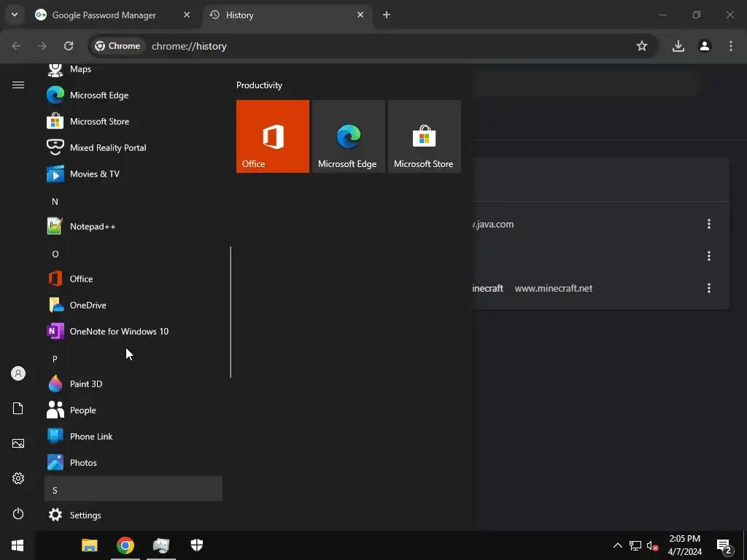
Task: Open Notepad++ from Start menu
Action: click(133, 226)
